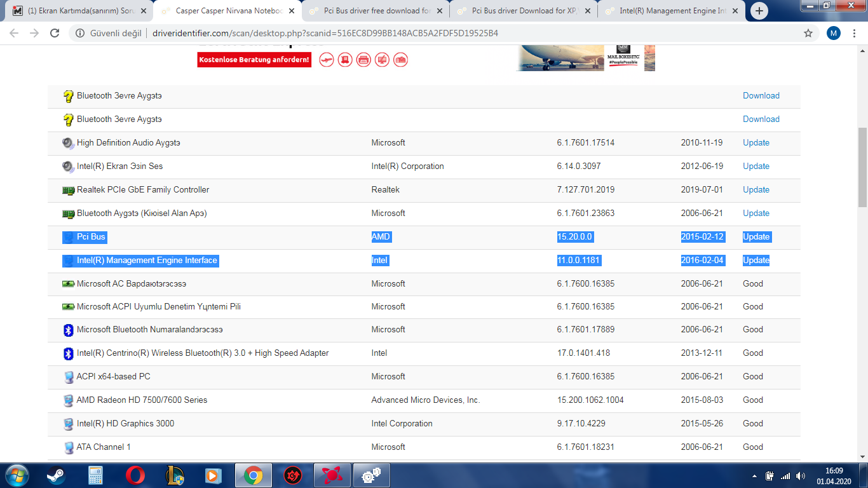Click Update for Realtek PCIe GbE Controller
This screenshot has height=488, width=868.
click(x=756, y=190)
